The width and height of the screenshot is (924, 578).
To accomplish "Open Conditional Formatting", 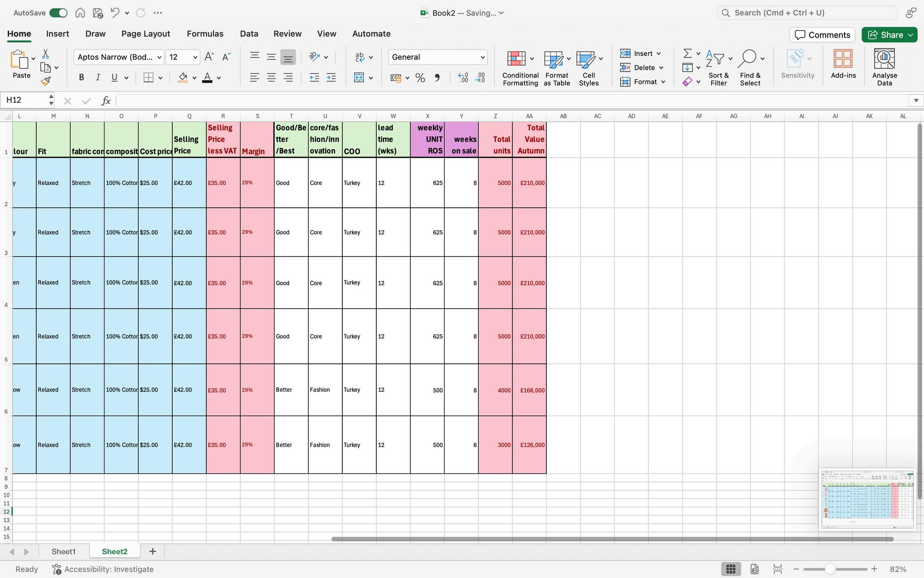I will [x=520, y=68].
